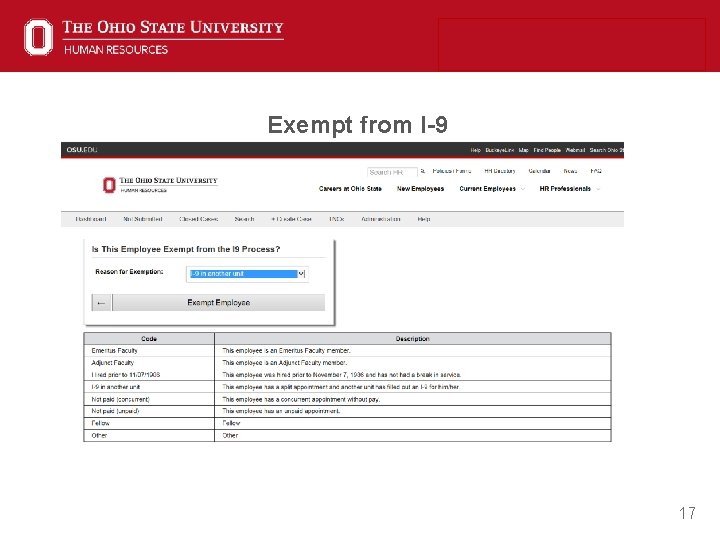This screenshot has height=540, width=720.
Task: Click the Current Employees menu label
Action: [488, 189]
